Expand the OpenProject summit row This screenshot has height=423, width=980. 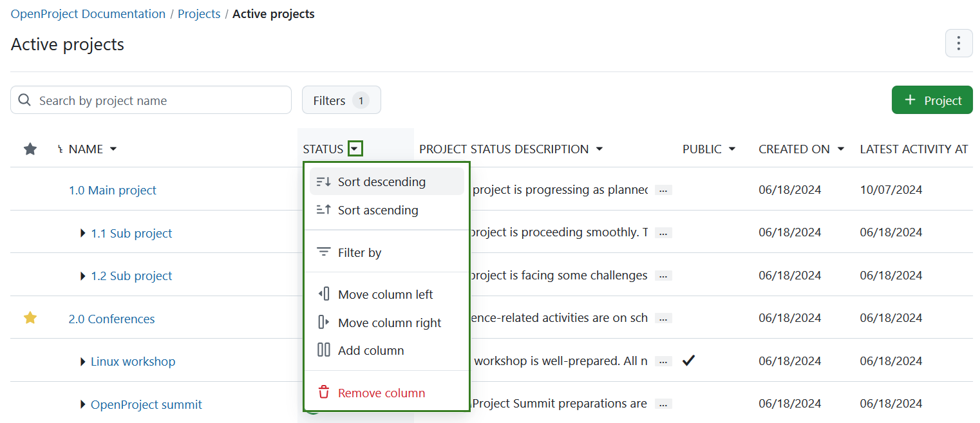tap(82, 404)
